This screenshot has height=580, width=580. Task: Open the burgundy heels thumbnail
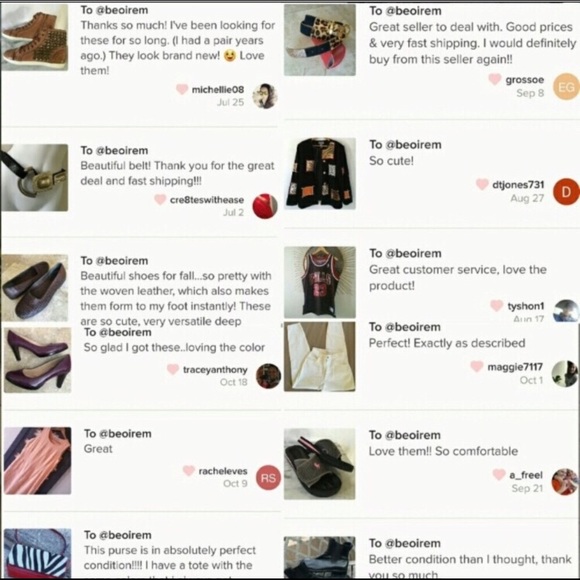pos(37,360)
